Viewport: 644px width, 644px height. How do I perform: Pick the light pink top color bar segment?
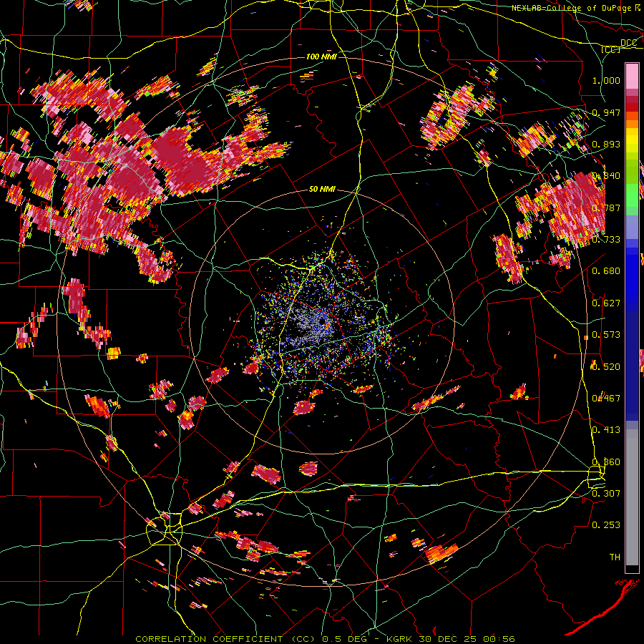pyautogui.click(x=632, y=76)
